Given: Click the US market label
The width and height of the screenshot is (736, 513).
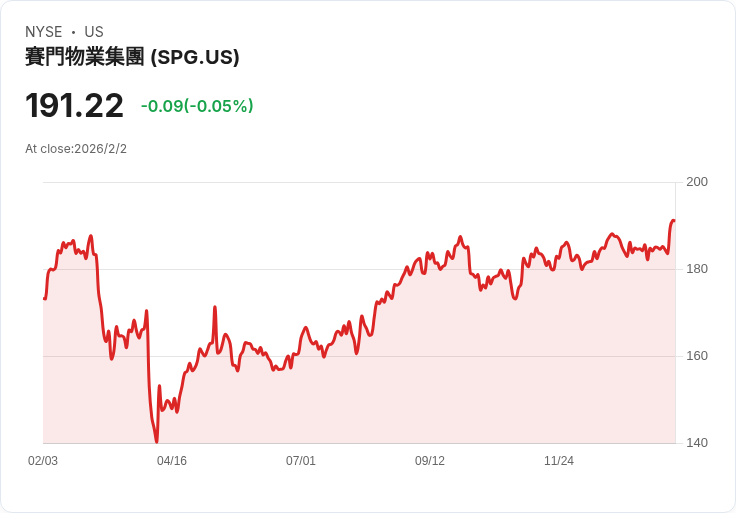Looking at the screenshot, I should click(x=94, y=32).
